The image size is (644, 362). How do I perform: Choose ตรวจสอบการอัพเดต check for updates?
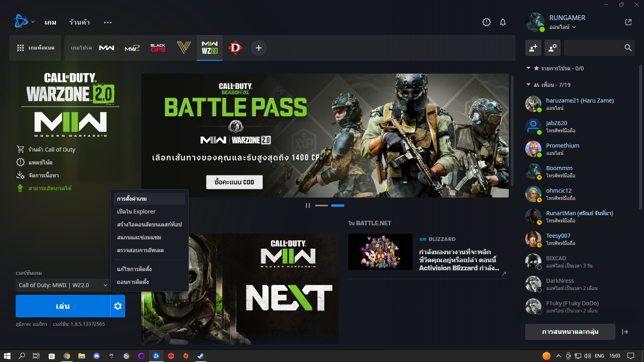149,250
